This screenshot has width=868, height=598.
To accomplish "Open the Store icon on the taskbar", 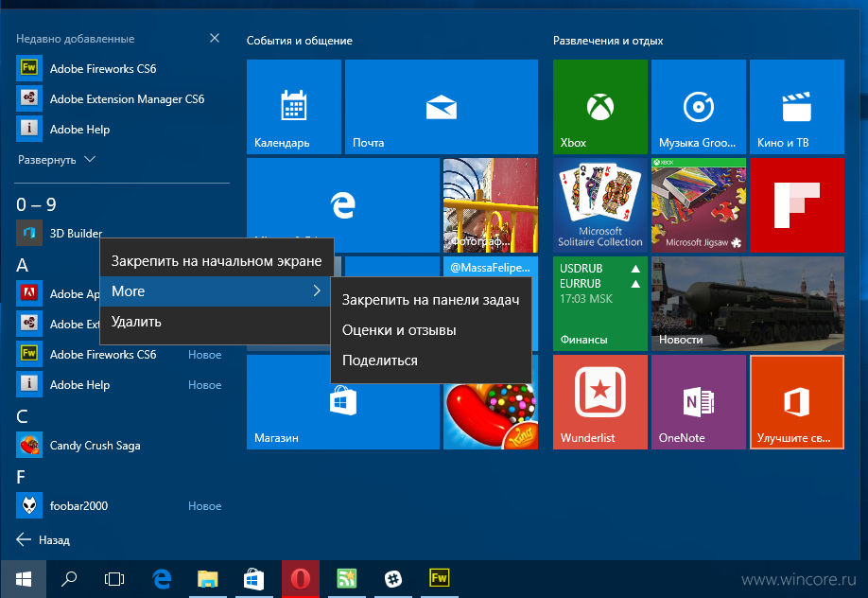I will [254, 579].
